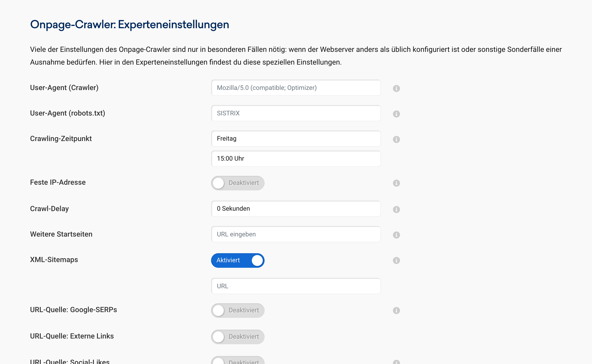Click info icon for URL-Quelle: Google-SERPs
The height and width of the screenshot is (364, 592).
coord(396,311)
